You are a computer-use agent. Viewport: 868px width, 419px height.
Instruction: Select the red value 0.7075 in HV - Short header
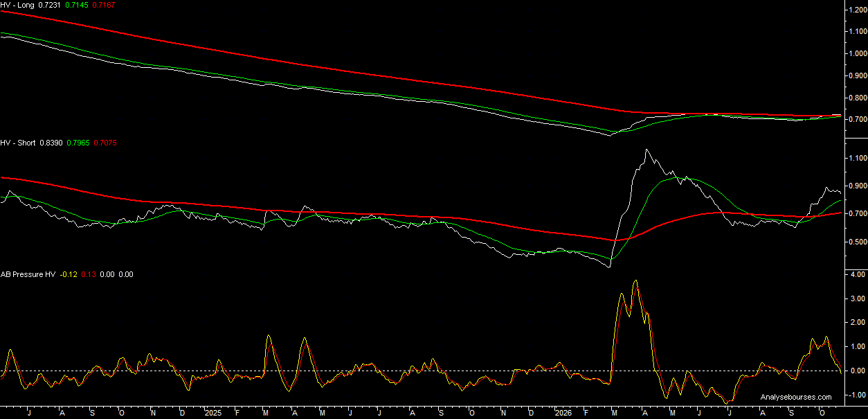(x=105, y=142)
